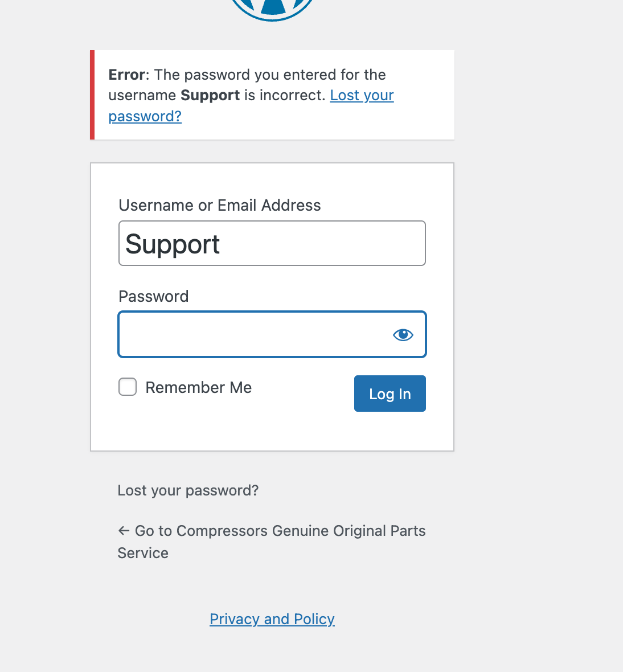The width and height of the screenshot is (623, 672).
Task: Click the left arrow before 'Go to Compressors'
Action: [124, 531]
